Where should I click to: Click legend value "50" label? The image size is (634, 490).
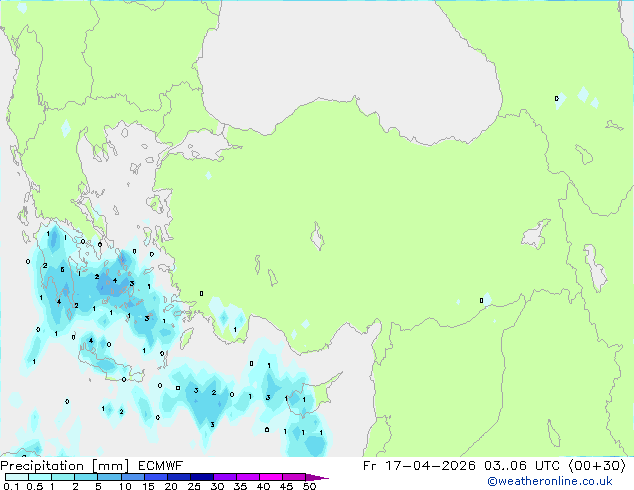click(309, 486)
